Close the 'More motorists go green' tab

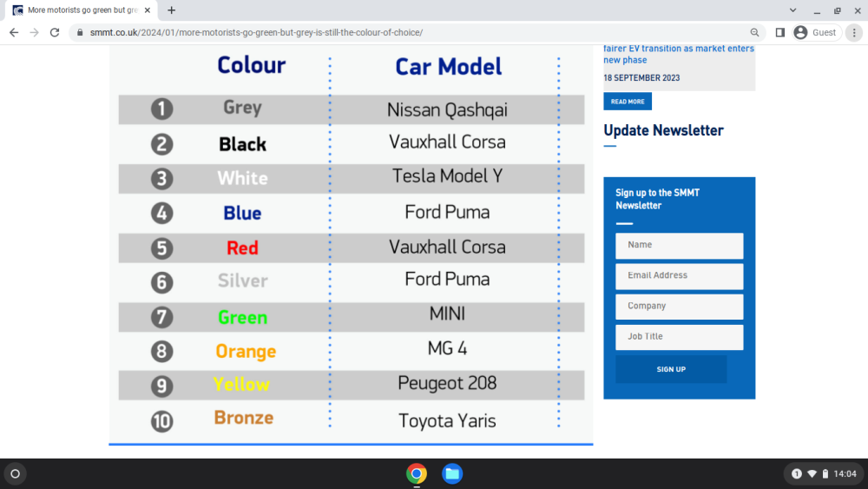(x=148, y=10)
